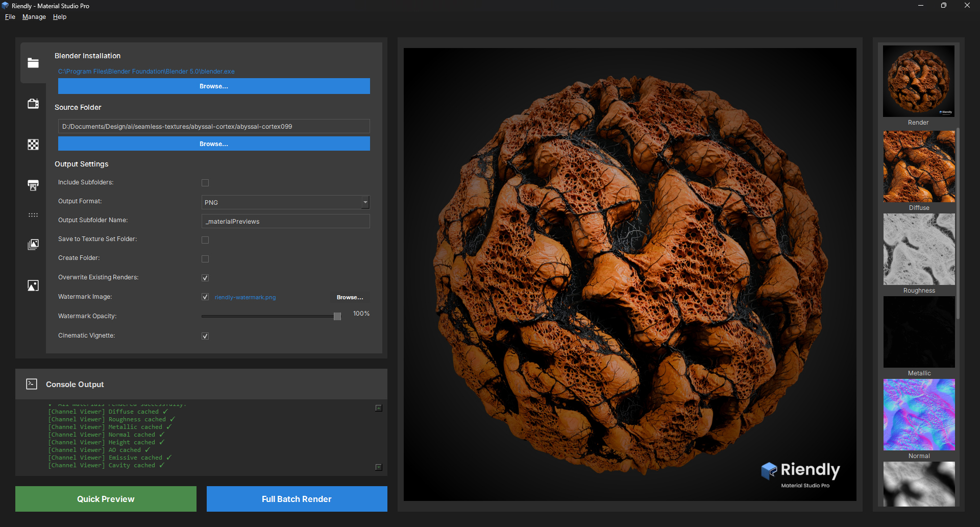Select the Roughness channel thumbnail

919,249
